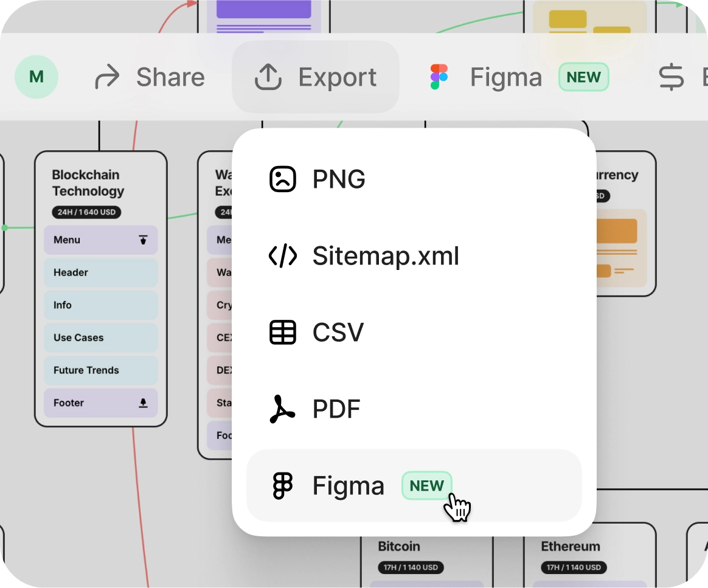Screen dimensions: 708x588
Task: Toggle the pin icon on the Menu block
Action: [144, 240]
